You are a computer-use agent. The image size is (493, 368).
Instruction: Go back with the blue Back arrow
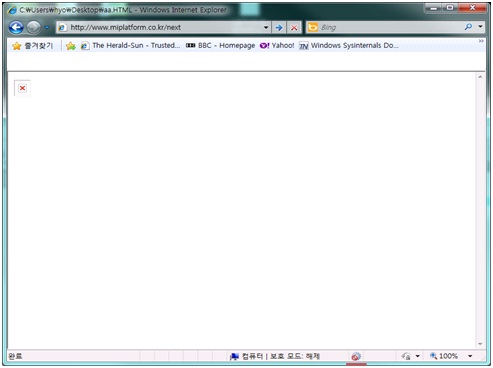point(16,27)
